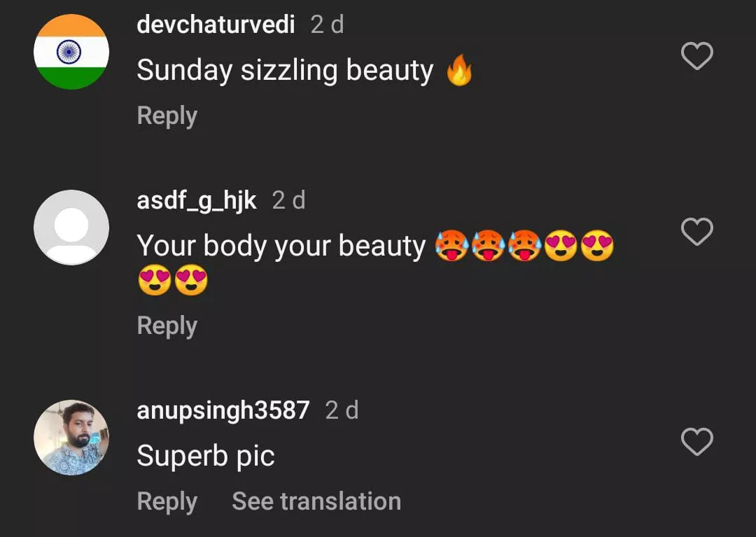Visit the anupsingh3587 username link
This screenshot has height=537, width=756.
[x=223, y=411]
